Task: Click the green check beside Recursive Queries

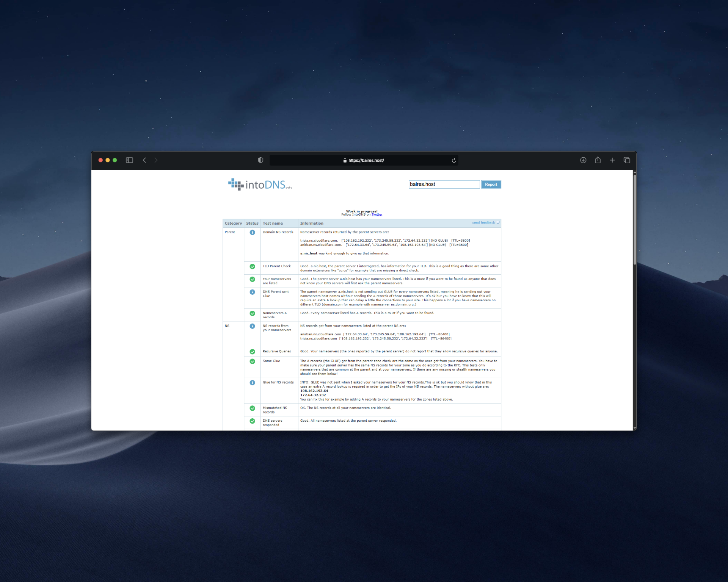Action: click(252, 352)
